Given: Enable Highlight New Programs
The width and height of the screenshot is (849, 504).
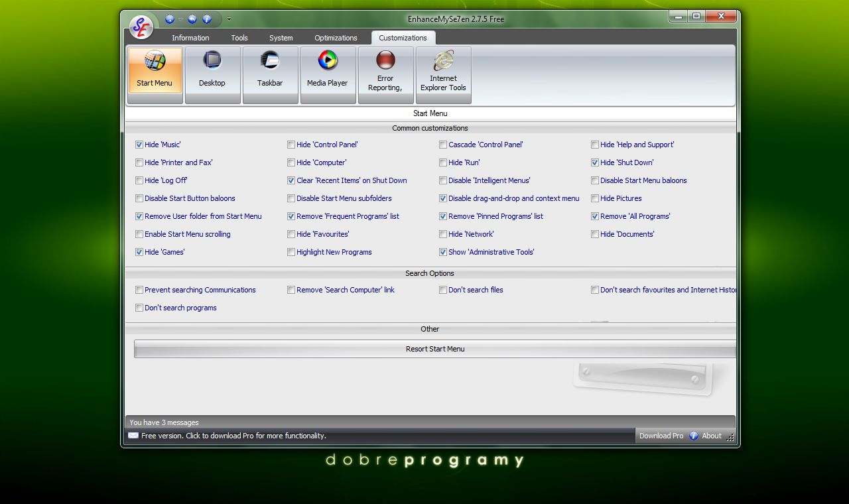Looking at the screenshot, I should (291, 252).
